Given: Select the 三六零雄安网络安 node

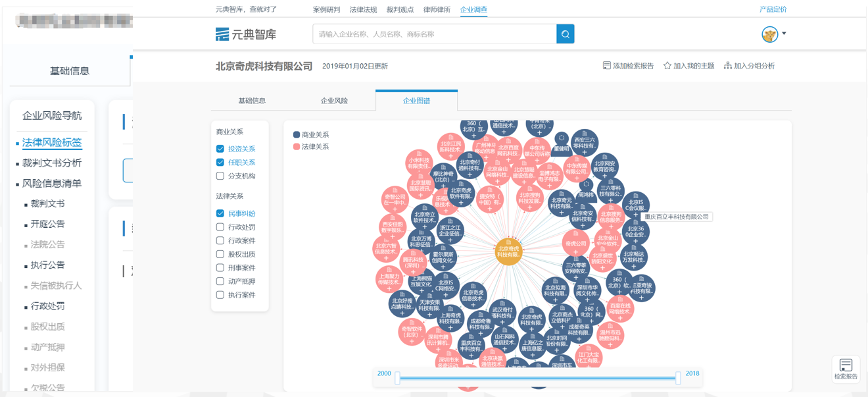Looking at the screenshot, I should point(576,268).
